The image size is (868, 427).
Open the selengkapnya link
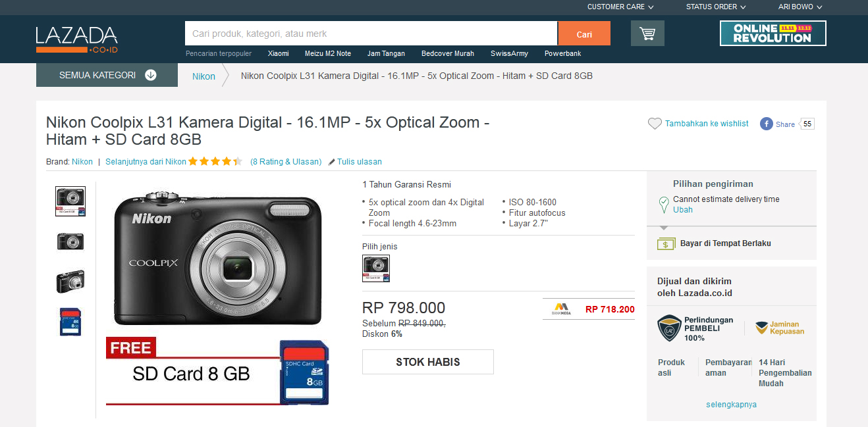pyautogui.click(x=731, y=405)
